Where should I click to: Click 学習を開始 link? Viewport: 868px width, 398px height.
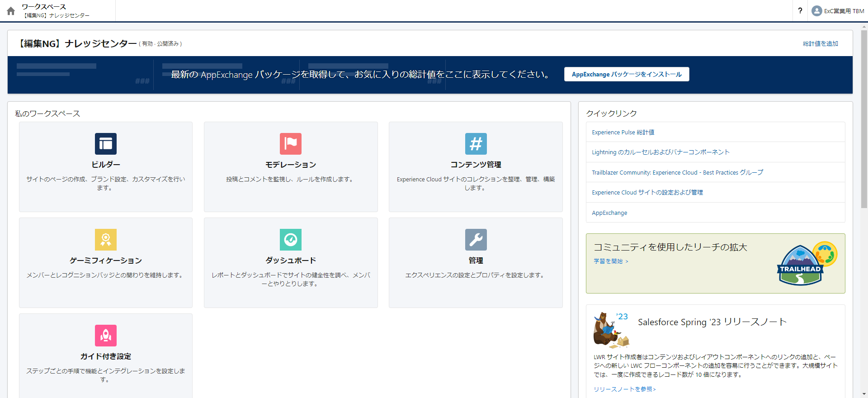[x=611, y=261]
